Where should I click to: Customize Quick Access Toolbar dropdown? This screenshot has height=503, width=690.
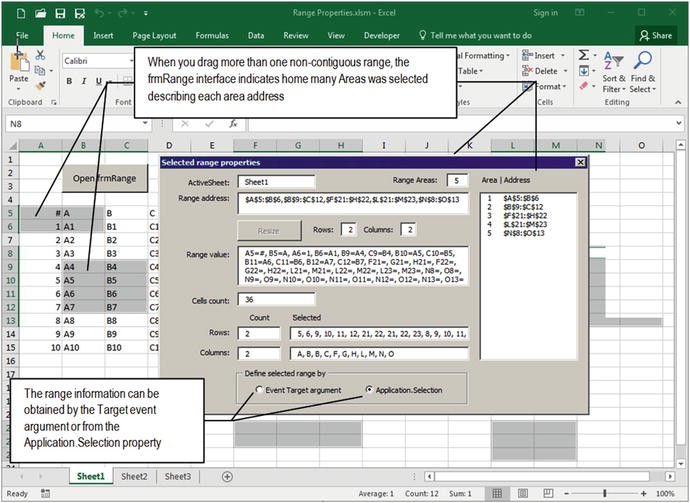[x=146, y=14]
